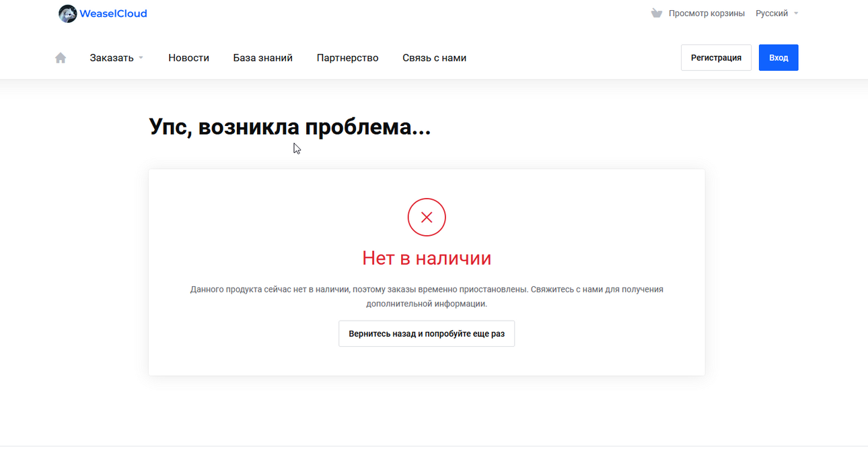Screen dimensions: 868x456
Task: Click the Нет в наличии title
Action: (427, 258)
